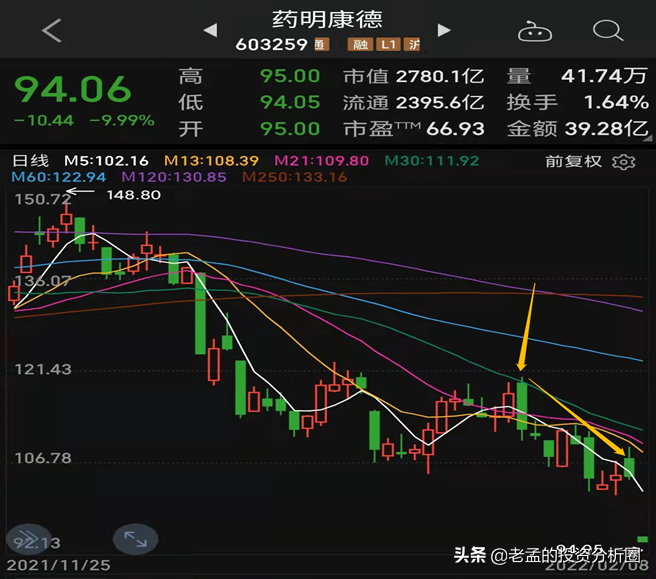
Task: Tap P/E ratio 市盈TTM 66.93
Action: 414,129
